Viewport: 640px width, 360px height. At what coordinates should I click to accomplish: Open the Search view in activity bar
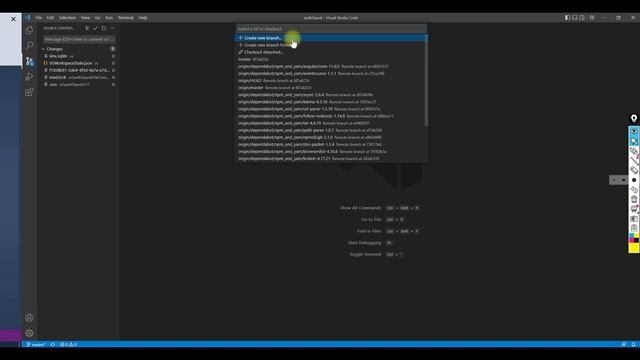point(29,45)
